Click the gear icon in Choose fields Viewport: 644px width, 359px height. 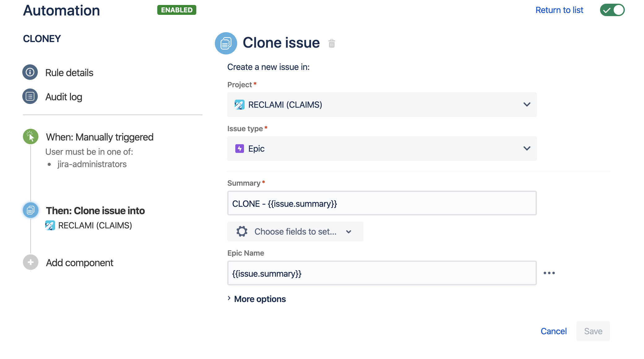click(242, 231)
